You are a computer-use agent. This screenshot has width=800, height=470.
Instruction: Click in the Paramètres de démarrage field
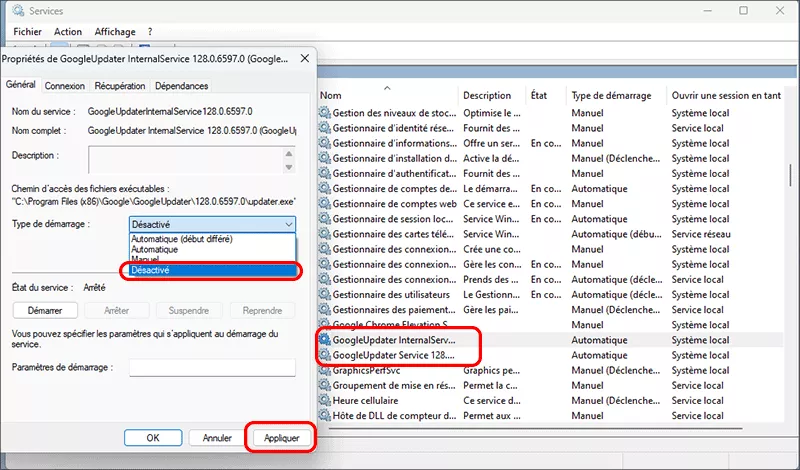(212, 367)
